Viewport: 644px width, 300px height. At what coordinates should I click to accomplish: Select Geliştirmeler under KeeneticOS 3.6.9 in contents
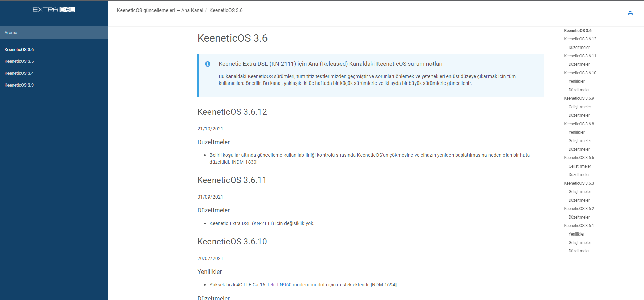pyautogui.click(x=579, y=107)
